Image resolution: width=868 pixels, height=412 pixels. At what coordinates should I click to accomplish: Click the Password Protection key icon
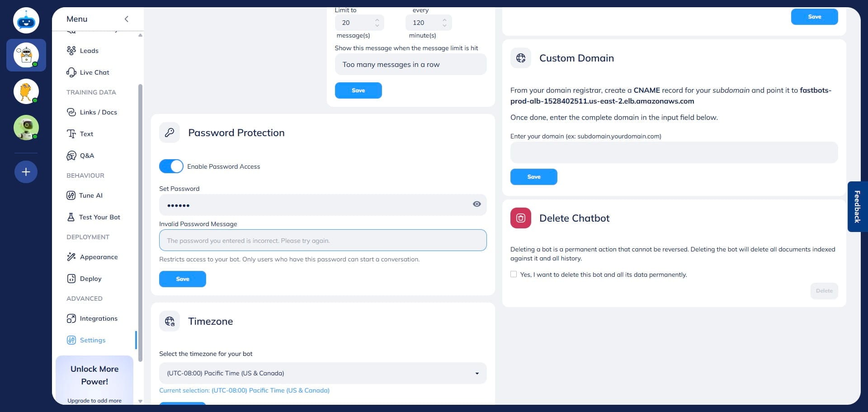(170, 133)
